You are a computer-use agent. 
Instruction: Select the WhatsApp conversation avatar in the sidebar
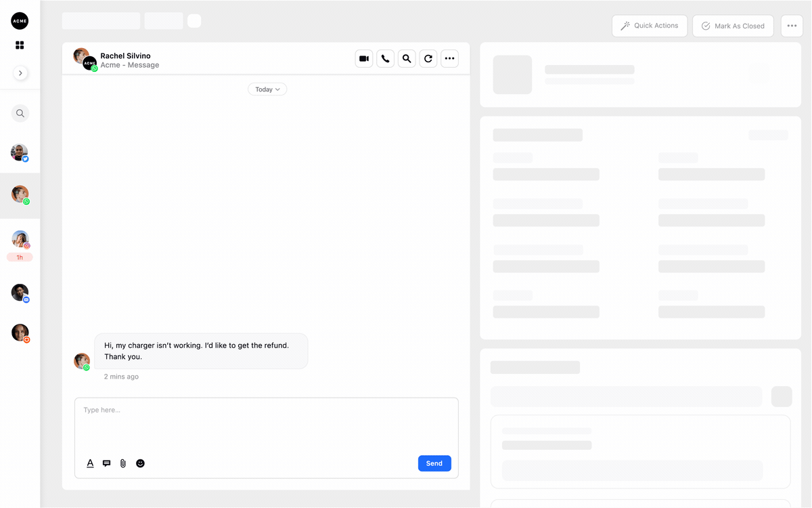tap(20, 195)
